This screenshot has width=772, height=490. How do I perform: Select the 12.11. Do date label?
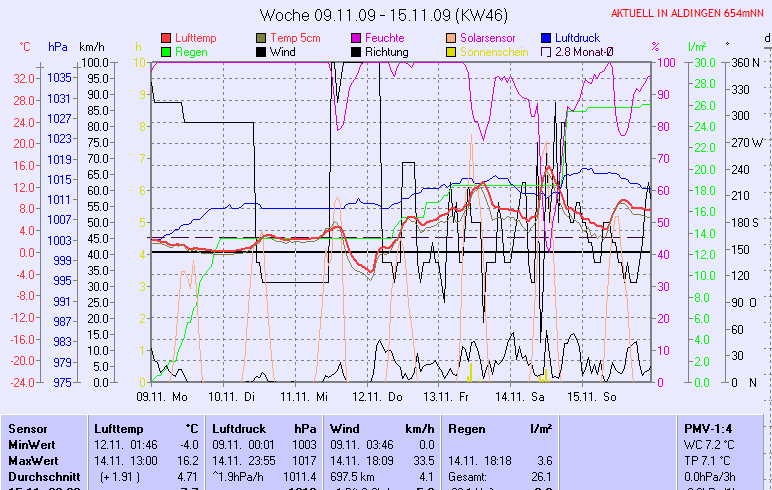384,396
